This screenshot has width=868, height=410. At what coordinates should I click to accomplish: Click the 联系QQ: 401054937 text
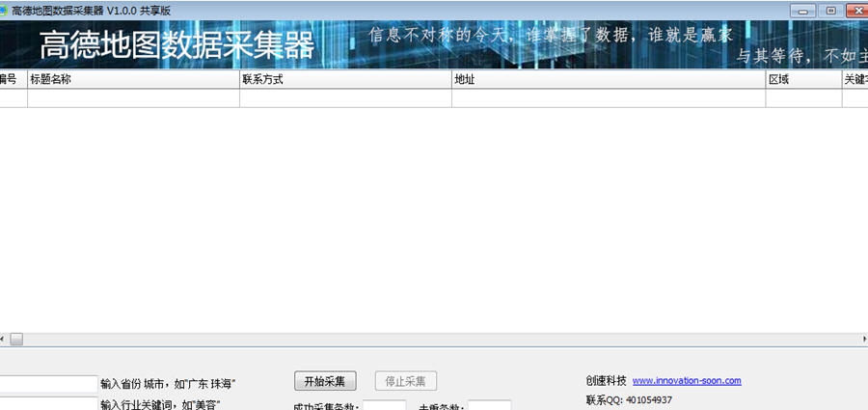pyautogui.click(x=629, y=399)
